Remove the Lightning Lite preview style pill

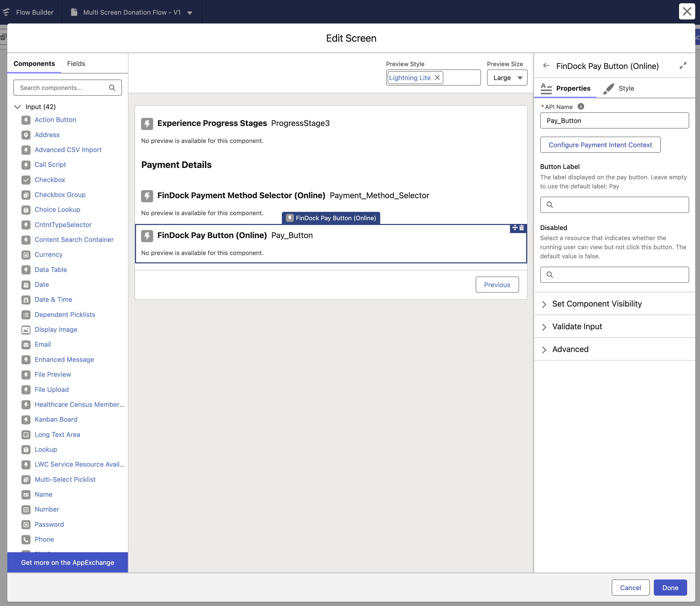pos(437,78)
